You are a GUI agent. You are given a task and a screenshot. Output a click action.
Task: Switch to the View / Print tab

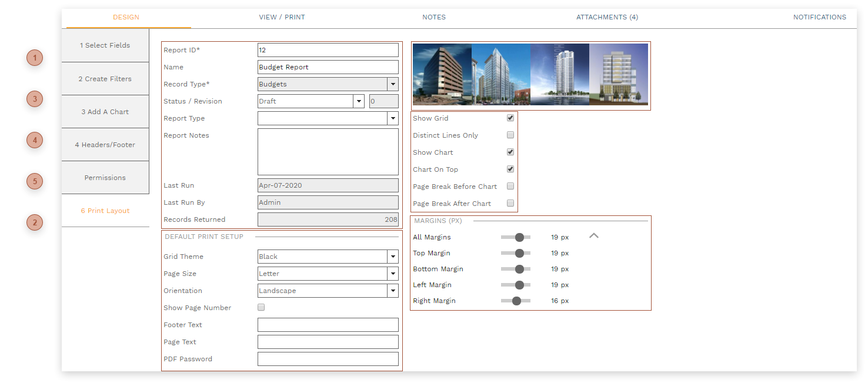pyautogui.click(x=282, y=17)
